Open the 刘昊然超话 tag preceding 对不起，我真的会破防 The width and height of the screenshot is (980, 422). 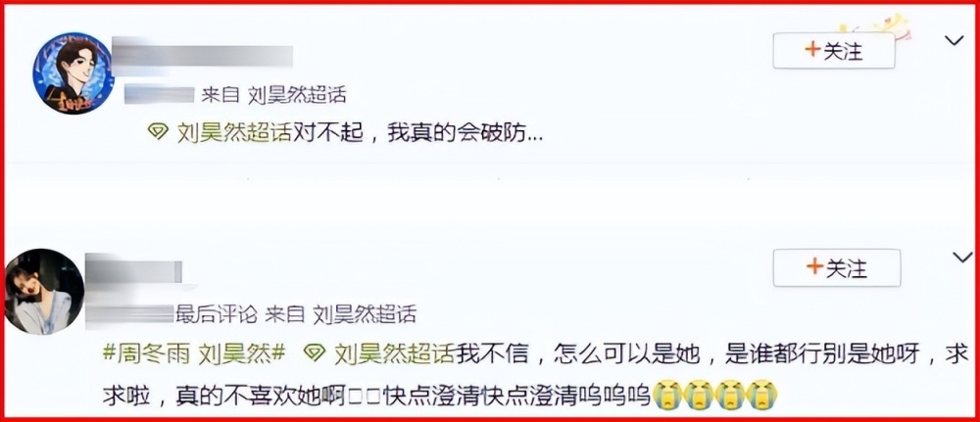(x=234, y=132)
